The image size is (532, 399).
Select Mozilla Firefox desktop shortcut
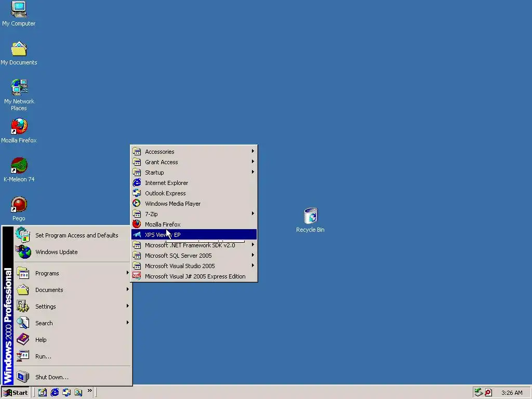tap(19, 130)
